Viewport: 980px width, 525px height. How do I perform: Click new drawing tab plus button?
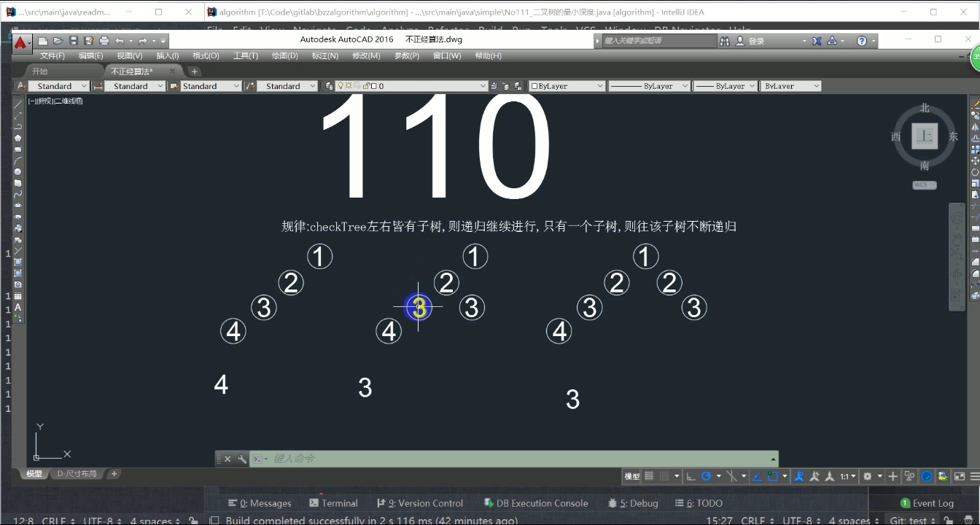pyautogui.click(x=195, y=71)
